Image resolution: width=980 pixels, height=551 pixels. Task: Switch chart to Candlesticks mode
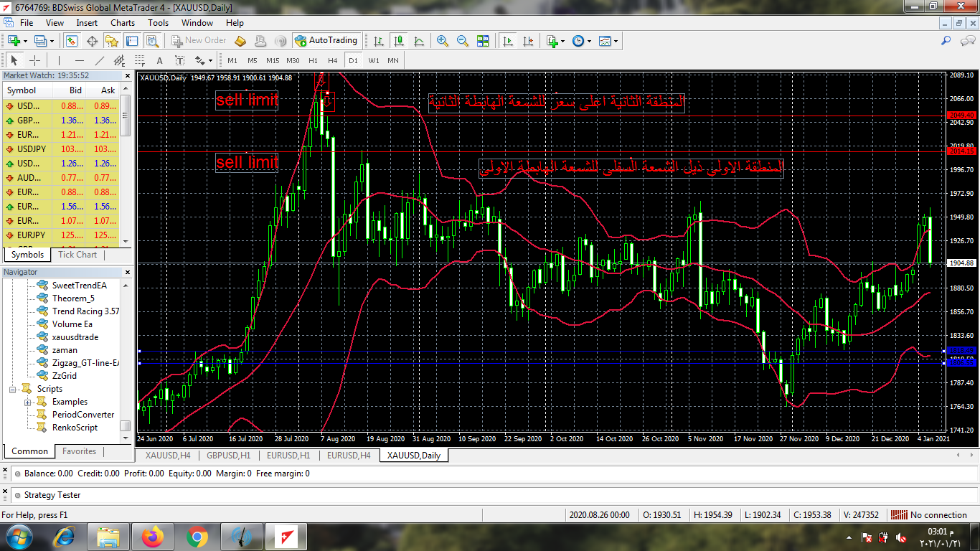(399, 41)
